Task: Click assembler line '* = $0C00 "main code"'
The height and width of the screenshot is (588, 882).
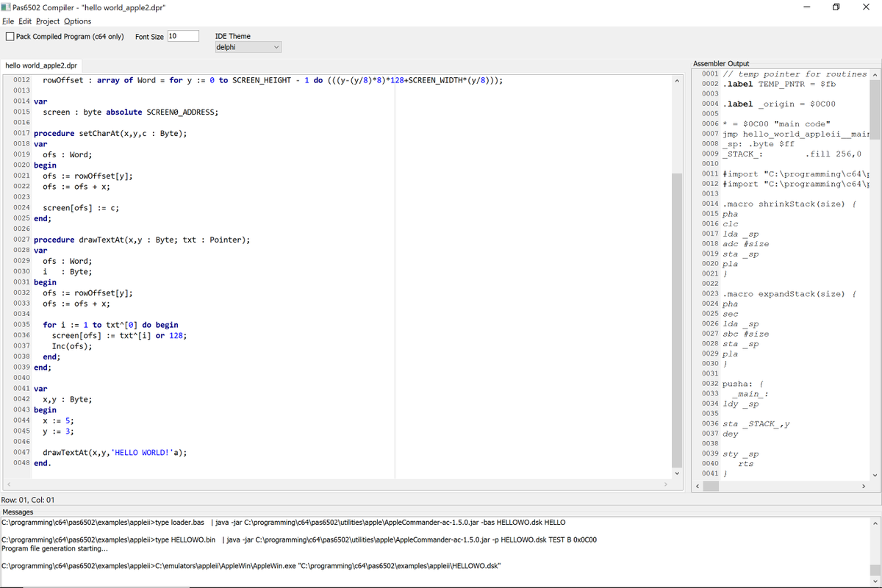Action: [776, 123]
